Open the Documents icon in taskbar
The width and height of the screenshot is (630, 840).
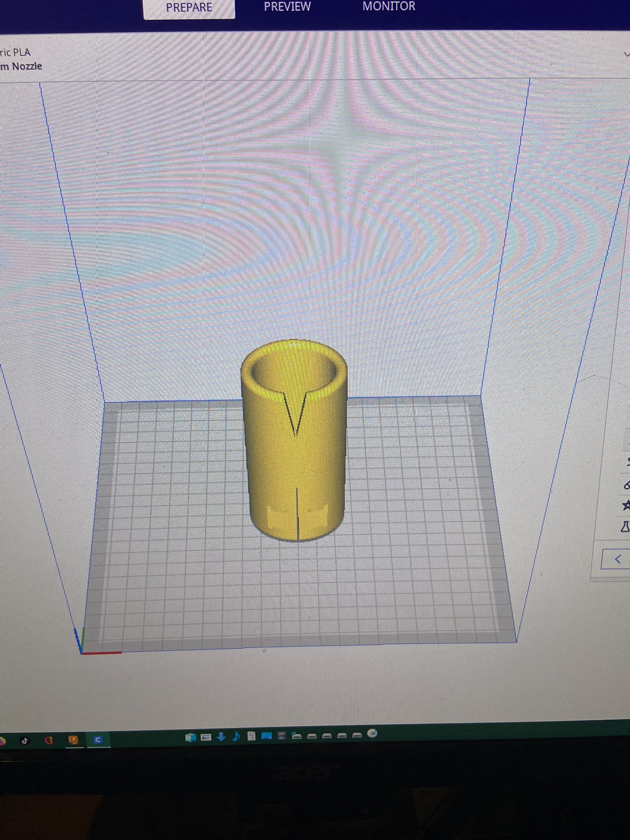coord(251,736)
